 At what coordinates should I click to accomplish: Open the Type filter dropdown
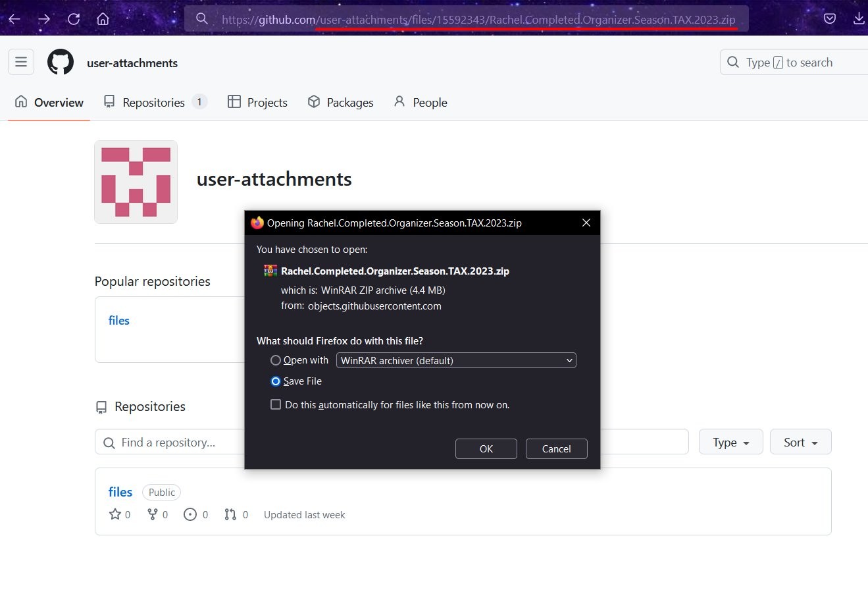coord(731,442)
